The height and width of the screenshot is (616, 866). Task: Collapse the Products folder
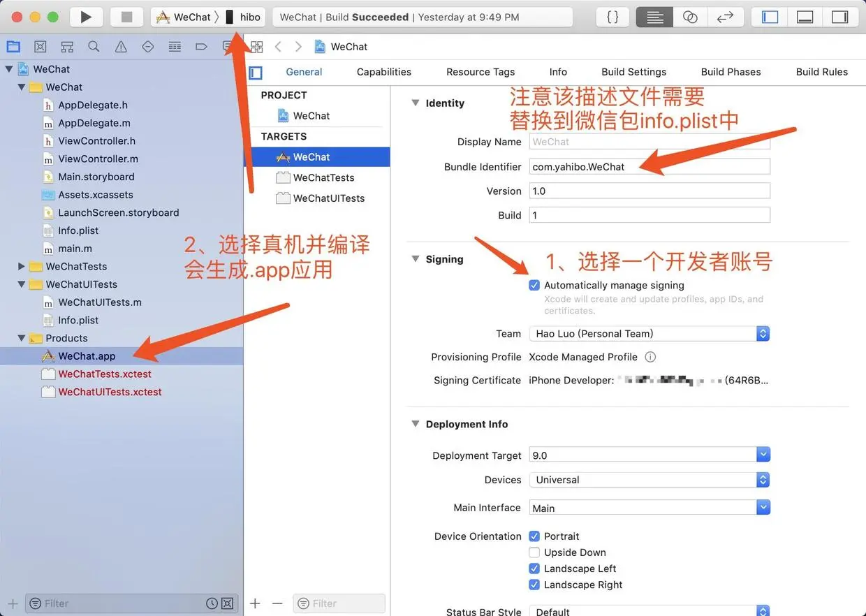pyautogui.click(x=22, y=338)
